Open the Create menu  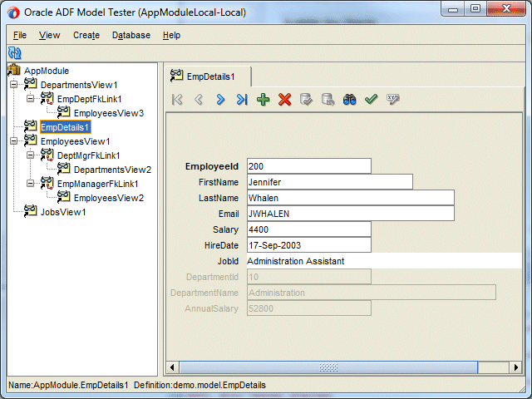coord(86,35)
